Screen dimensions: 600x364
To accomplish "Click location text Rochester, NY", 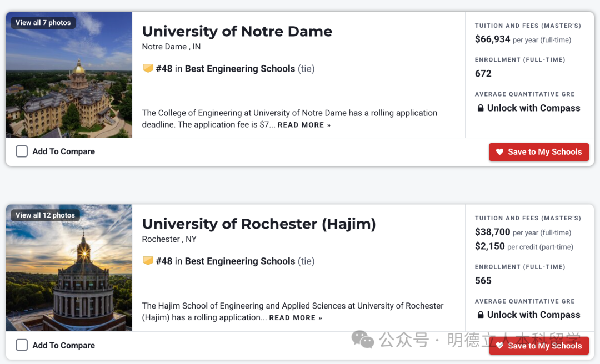I will click(x=169, y=239).
